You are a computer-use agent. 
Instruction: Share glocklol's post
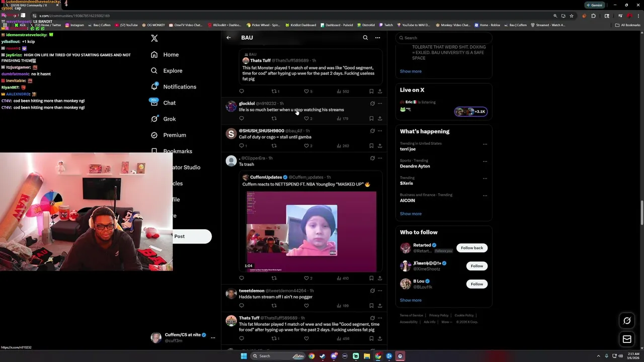(380, 119)
